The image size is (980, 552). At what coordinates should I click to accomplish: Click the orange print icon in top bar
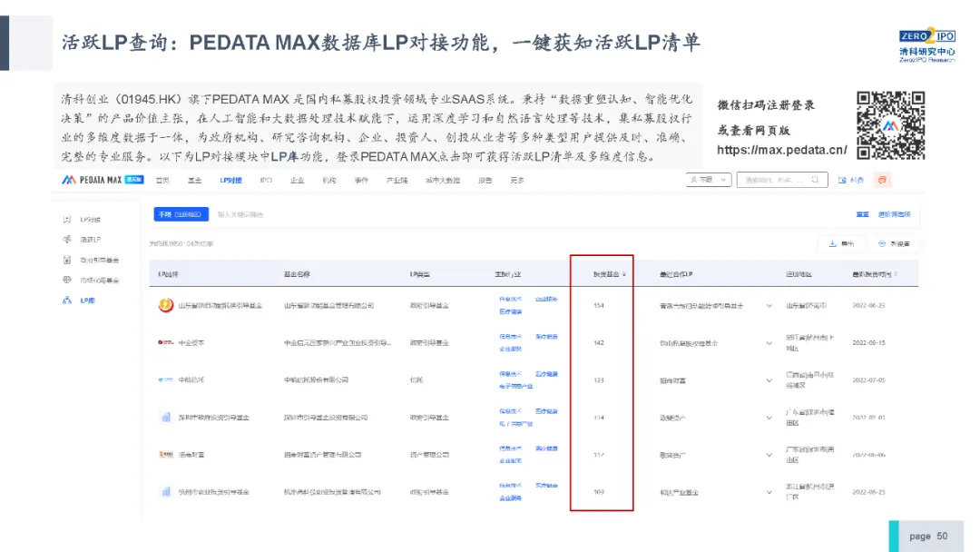883,181
